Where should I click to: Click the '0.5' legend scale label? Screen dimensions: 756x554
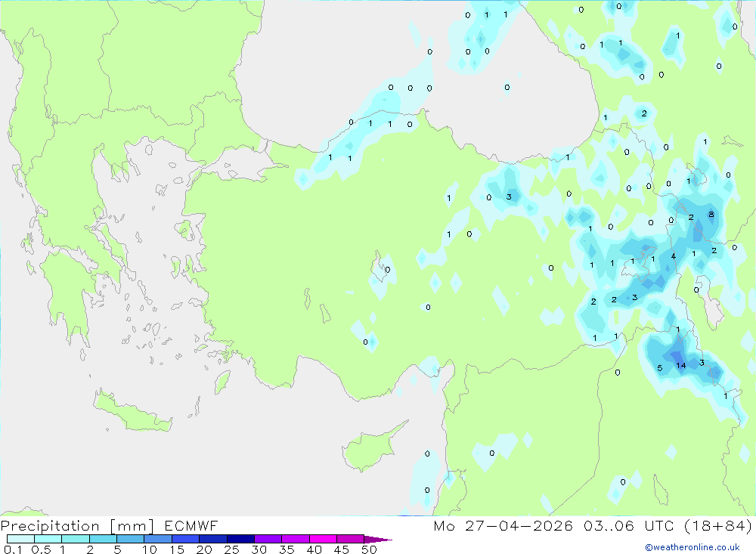point(41,549)
